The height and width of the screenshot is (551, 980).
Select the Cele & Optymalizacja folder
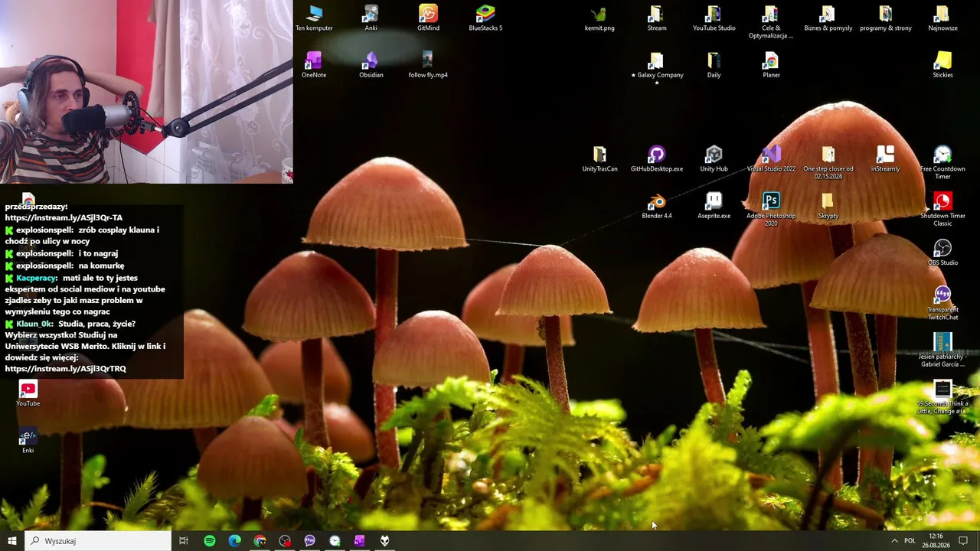[x=771, y=22]
